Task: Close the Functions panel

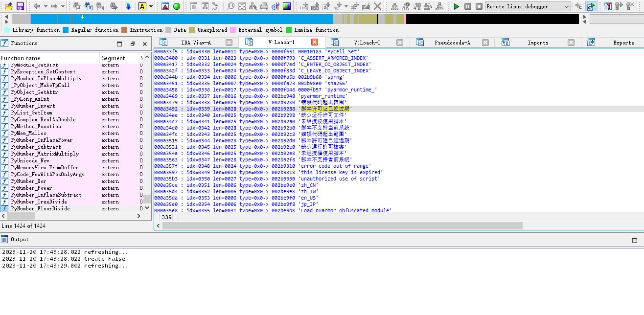Action: [145, 44]
